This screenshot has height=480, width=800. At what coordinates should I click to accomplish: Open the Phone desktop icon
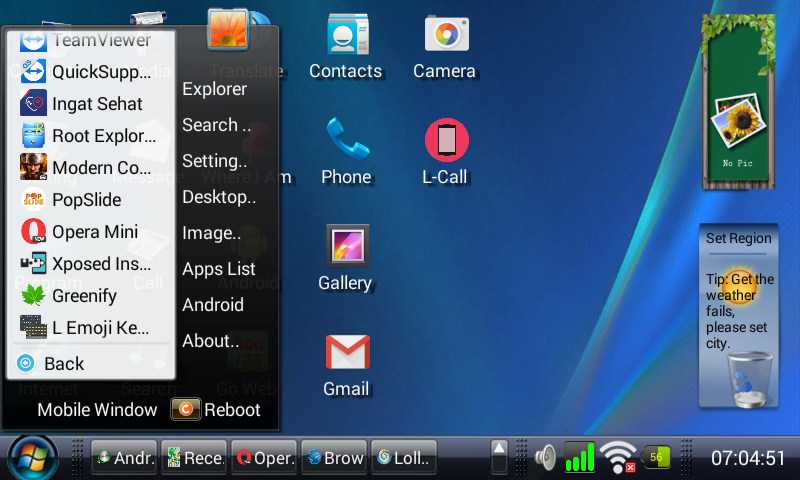346,151
